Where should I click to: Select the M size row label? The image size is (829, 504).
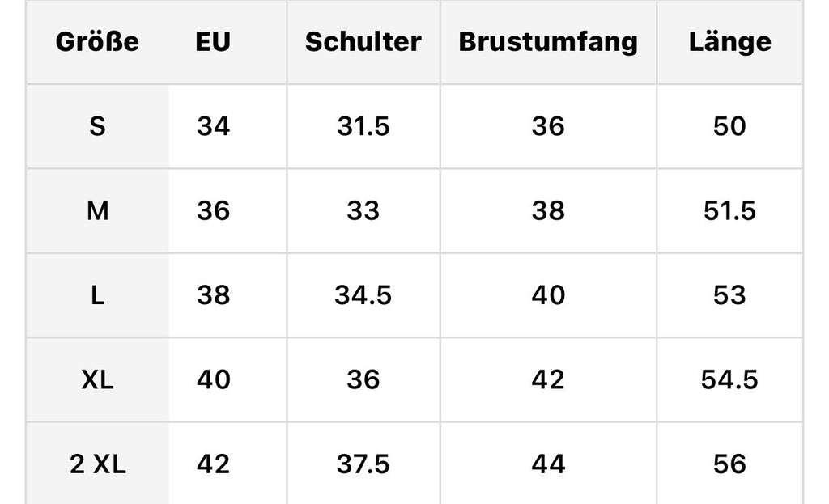[97, 211]
